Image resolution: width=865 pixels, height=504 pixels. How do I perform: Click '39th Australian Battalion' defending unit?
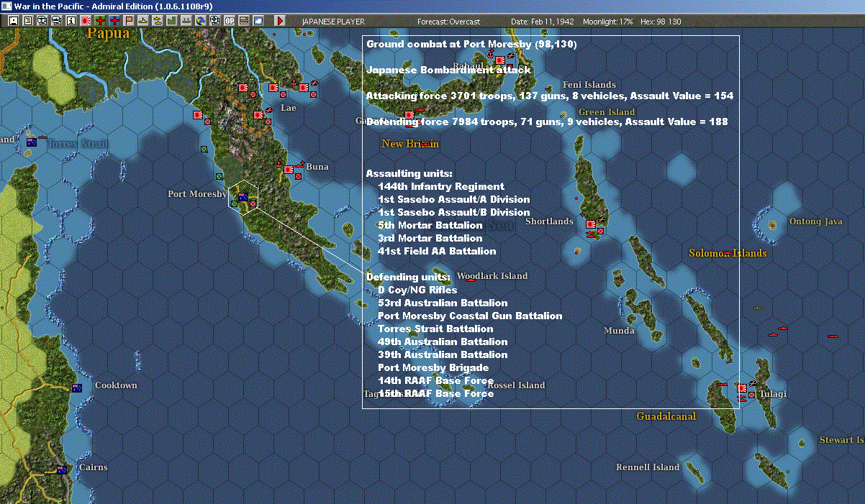click(443, 355)
